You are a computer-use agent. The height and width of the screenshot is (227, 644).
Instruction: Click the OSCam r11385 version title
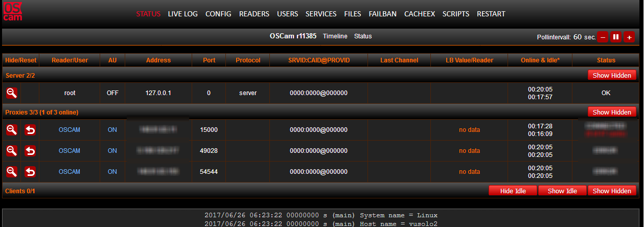pyautogui.click(x=293, y=36)
